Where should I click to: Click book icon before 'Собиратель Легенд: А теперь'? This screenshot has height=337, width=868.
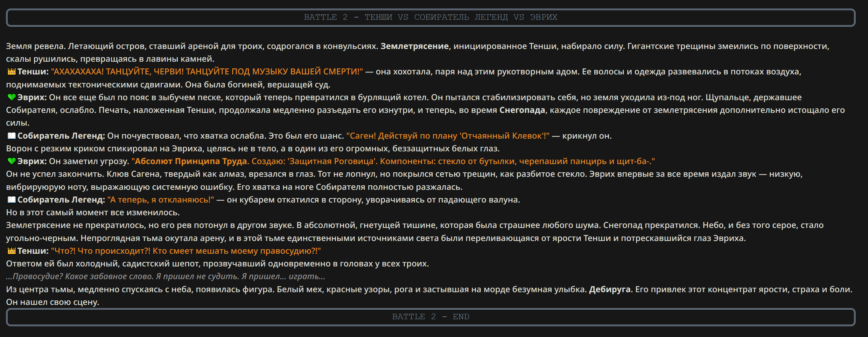tap(11, 200)
